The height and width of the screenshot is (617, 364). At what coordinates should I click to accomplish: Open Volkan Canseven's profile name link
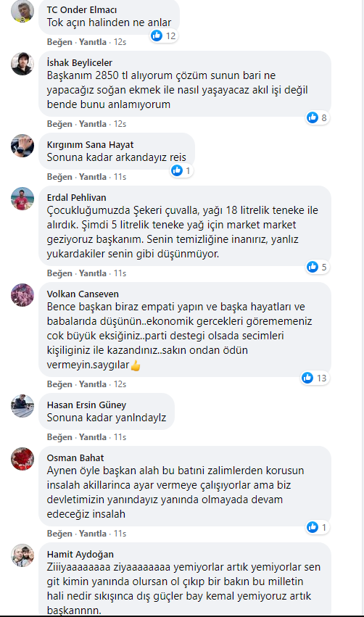coord(83,294)
